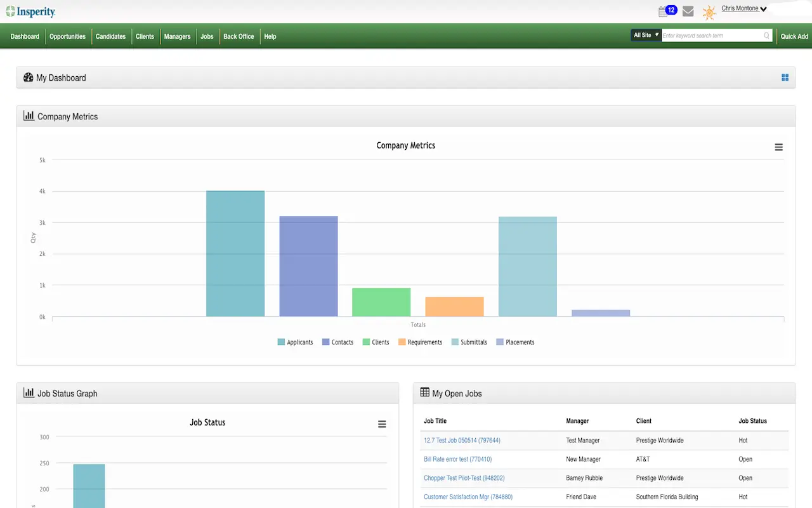Viewport: 812px width, 508px height.
Task: Click the Insperity logo
Action: 30,11
